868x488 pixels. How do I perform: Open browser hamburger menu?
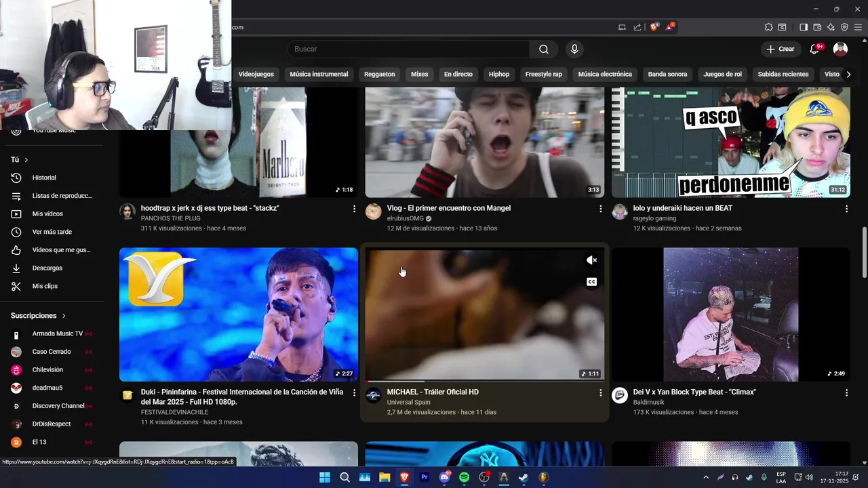tap(857, 27)
